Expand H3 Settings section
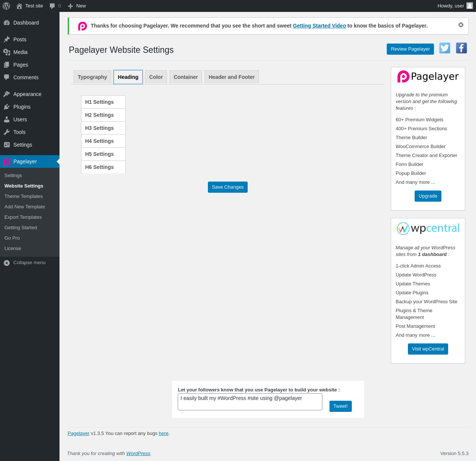 [x=103, y=128]
